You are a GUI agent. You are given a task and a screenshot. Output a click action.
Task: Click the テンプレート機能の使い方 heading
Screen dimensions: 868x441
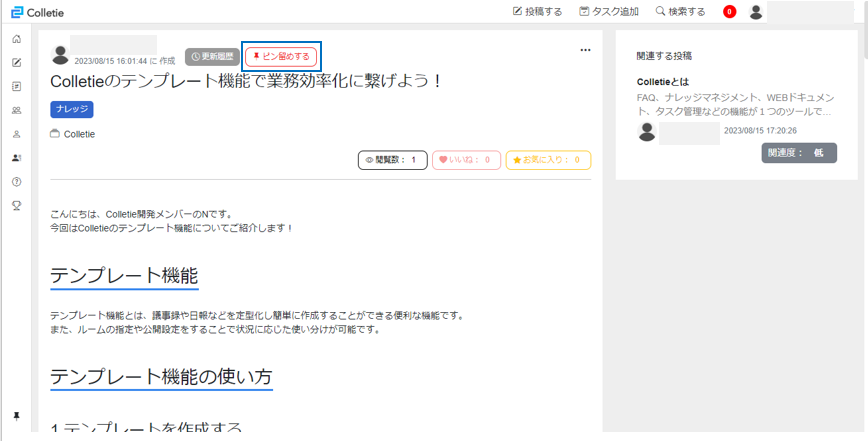click(x=161, y=376)
